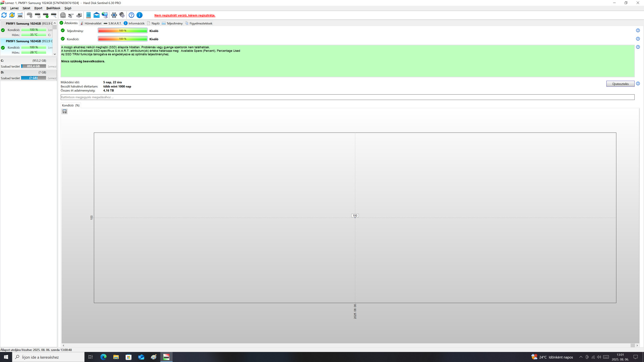Open the Beállítások menu
The height and width of the screenshot is (362, 644).
(x=53, y=8)
